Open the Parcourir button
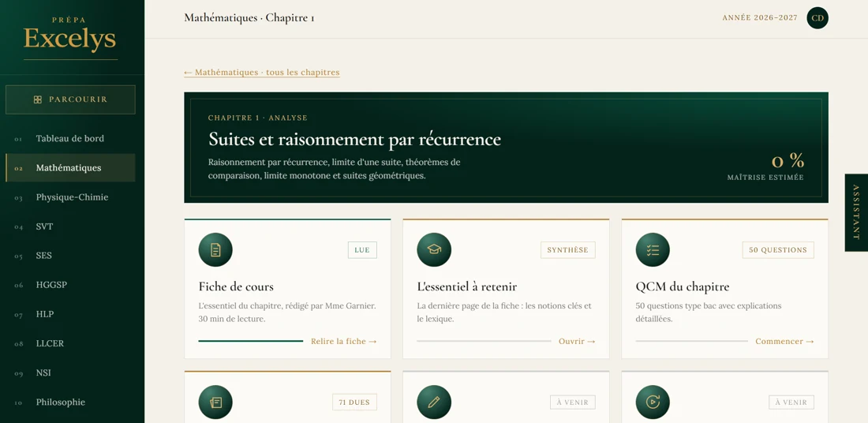868x423 pixels. [70, 99]
